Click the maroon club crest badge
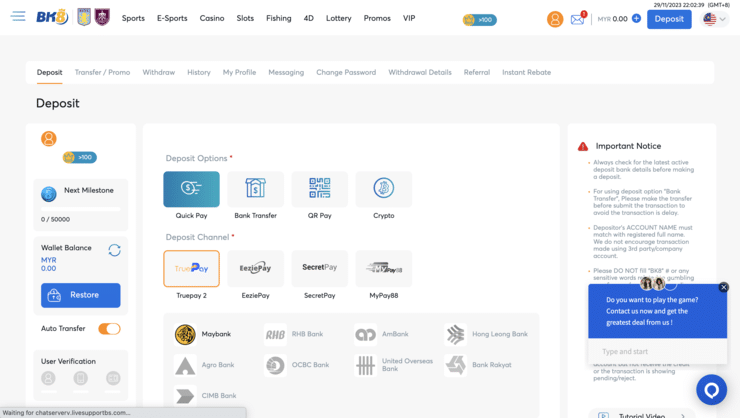Image resolution: width=740 pixels, height=418 pixels. pyautogui.click(x=102, y=17)
